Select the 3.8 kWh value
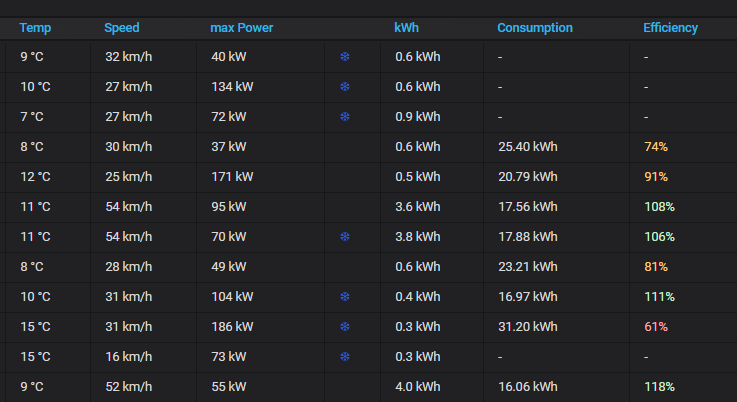Screen dimensions: 737x402 click(418, 236)
